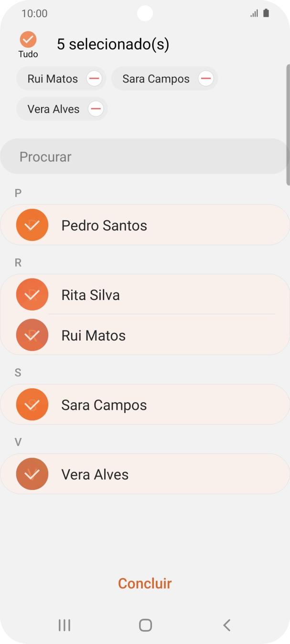Remove Rui Matos using his chip's minus icon
Image resolution: width=290 pixels, height=644 pixels.
95,78
